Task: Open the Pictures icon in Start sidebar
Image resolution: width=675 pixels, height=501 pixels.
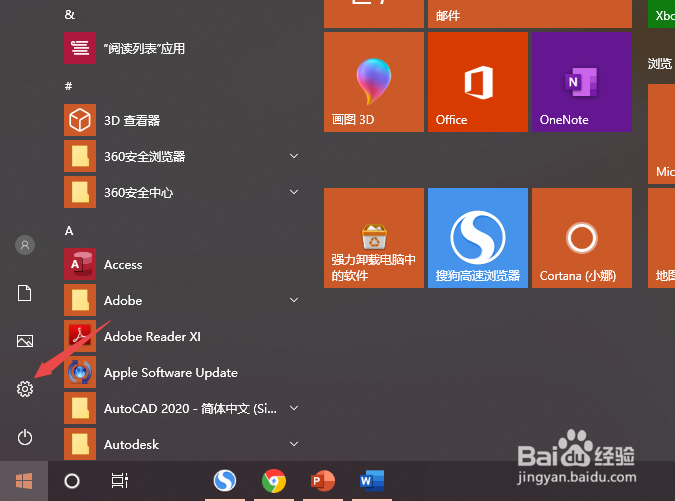Action: click(25, 341)
